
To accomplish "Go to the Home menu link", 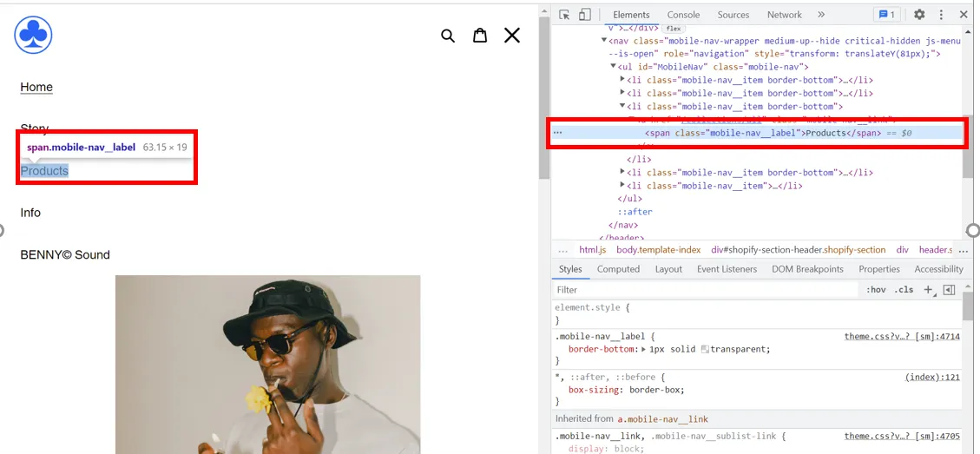I will pos(36,87).
